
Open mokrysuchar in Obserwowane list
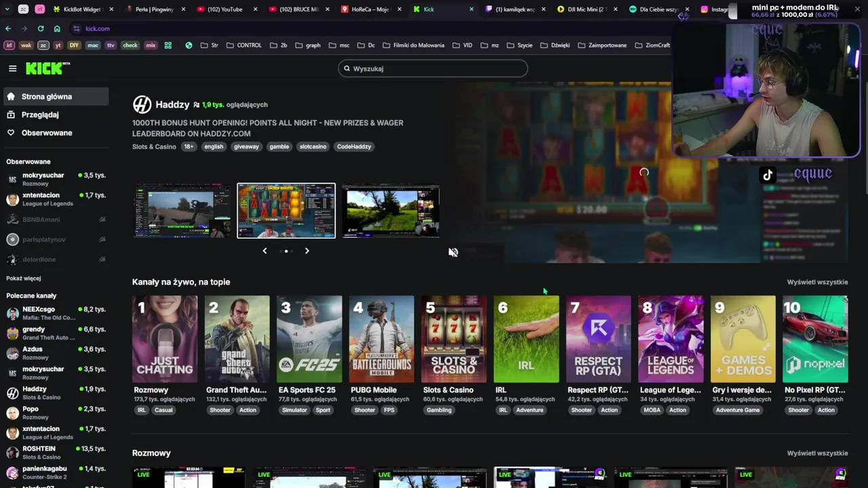click(x=56, y=179)
